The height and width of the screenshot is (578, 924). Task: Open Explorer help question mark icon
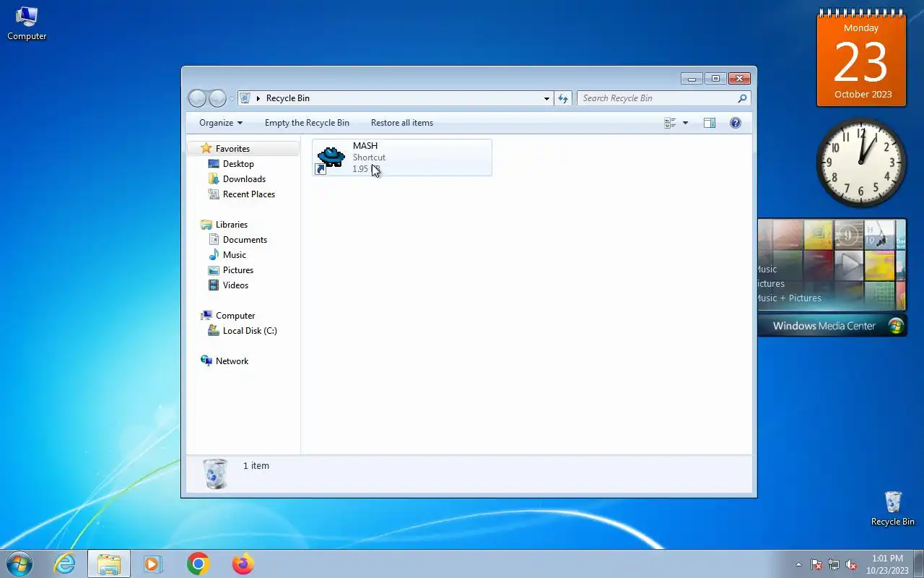(x=736, y=123)
